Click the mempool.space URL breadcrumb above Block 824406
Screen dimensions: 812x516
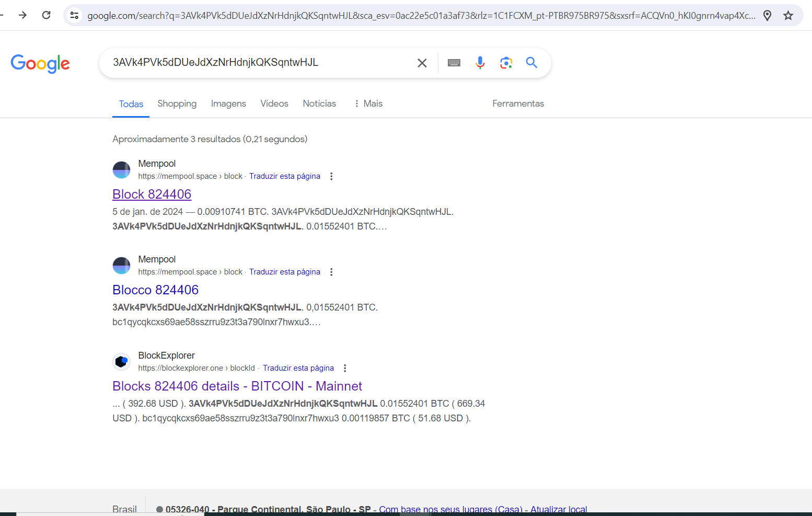(x=190, y=176)
